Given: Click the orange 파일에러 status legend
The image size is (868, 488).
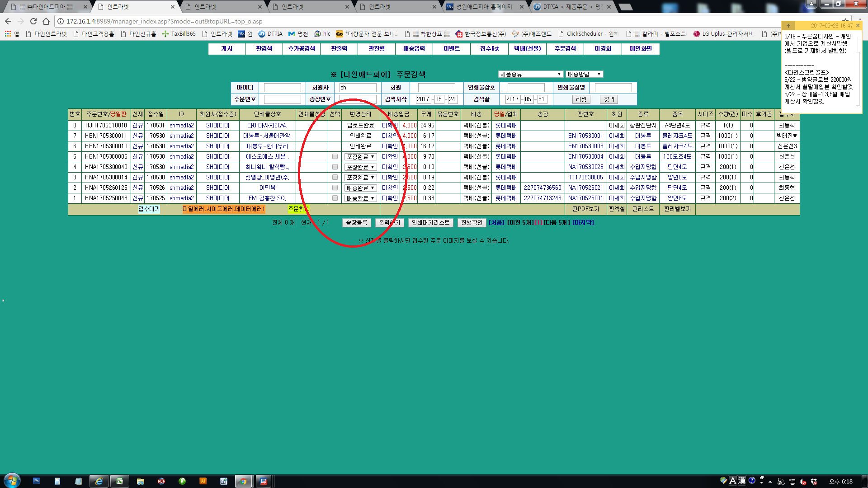Looking at the screenshot, I should pos(224,209).
